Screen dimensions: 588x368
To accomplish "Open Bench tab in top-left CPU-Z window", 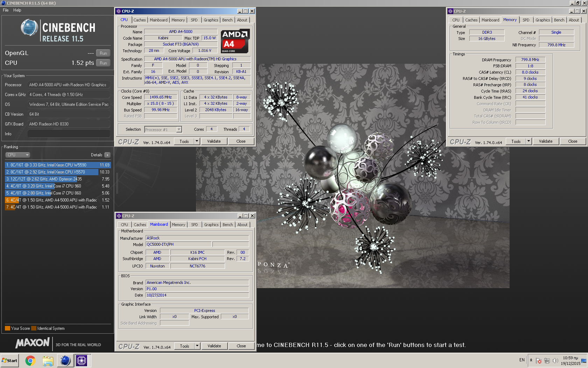I will click(227, 20).
